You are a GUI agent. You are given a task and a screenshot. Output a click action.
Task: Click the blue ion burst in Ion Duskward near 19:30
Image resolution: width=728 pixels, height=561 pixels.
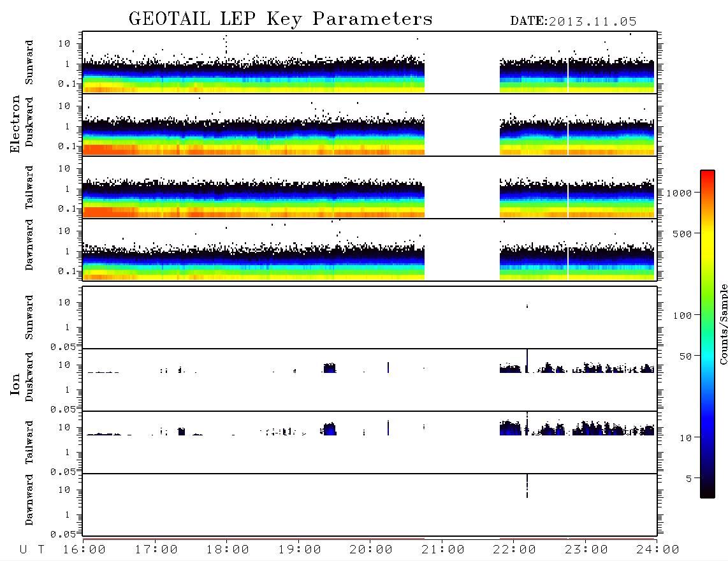(330, 368)
